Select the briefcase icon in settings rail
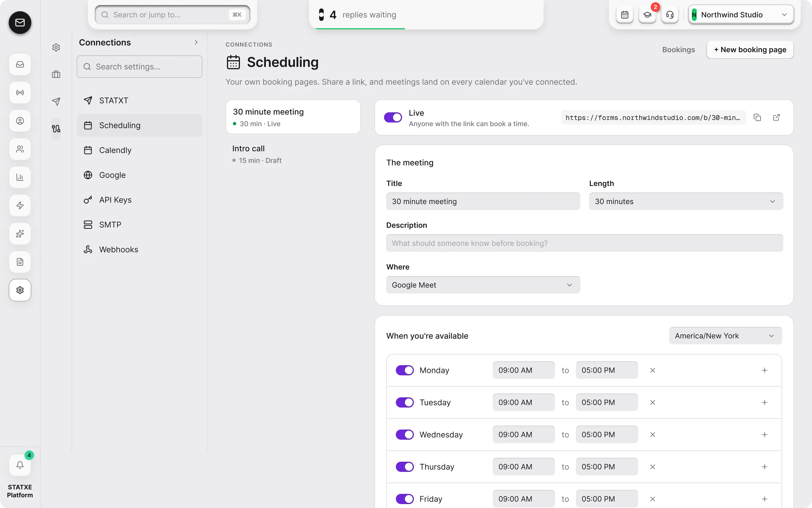The width and height of the screenshot is (812, 508). pos(56,74)
